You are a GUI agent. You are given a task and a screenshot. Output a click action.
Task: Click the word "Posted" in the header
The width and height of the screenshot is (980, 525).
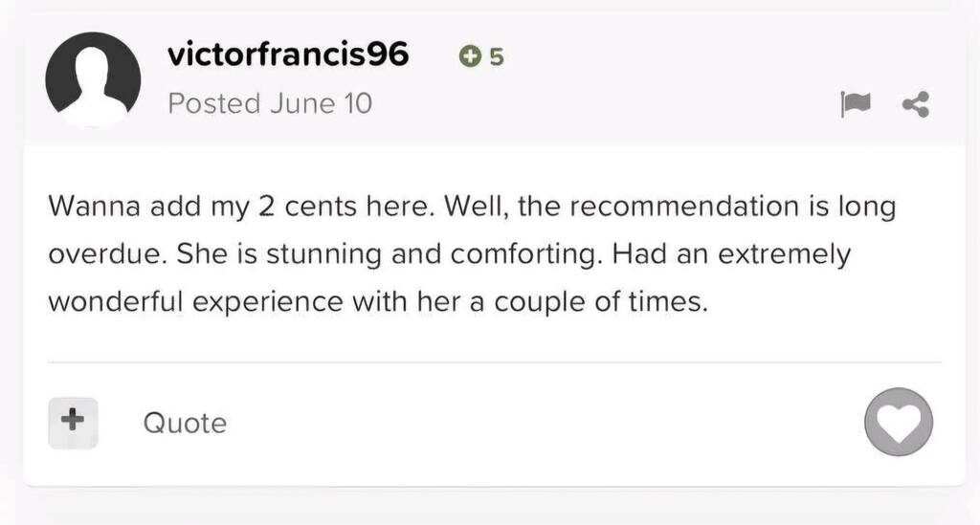214,103
